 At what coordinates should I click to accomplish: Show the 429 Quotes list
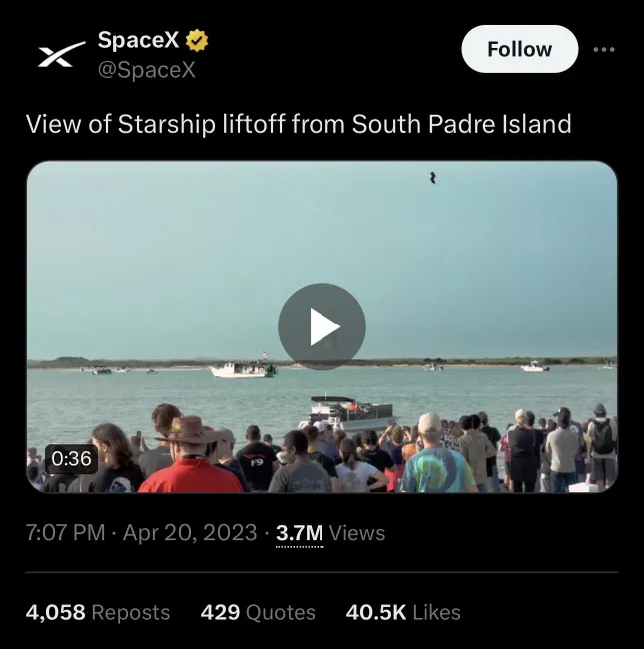point(258,612)
